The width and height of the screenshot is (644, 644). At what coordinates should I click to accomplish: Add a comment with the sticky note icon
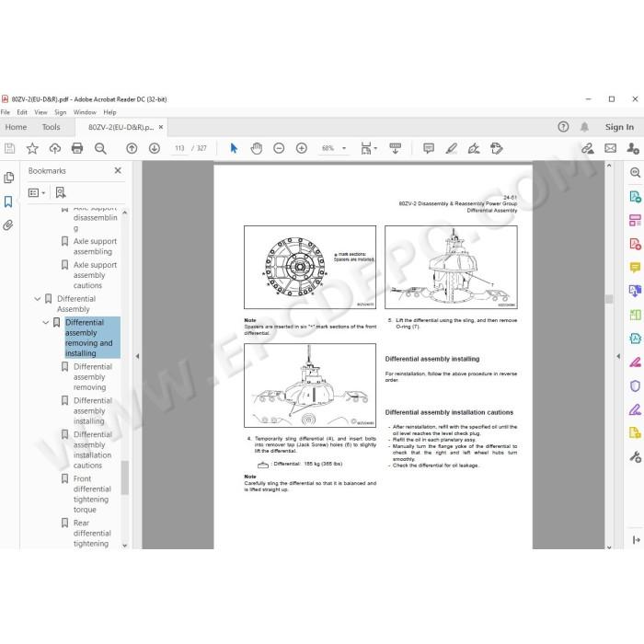click(429, 148)
